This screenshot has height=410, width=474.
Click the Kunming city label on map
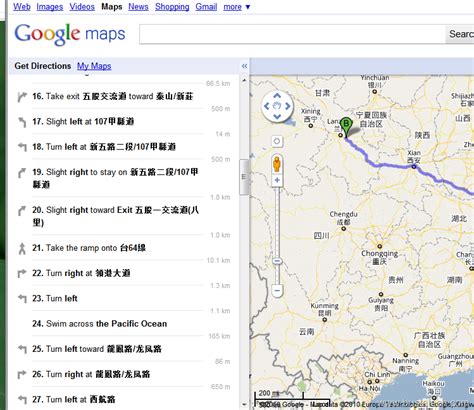pyautogui.click(x=324, y=309)
